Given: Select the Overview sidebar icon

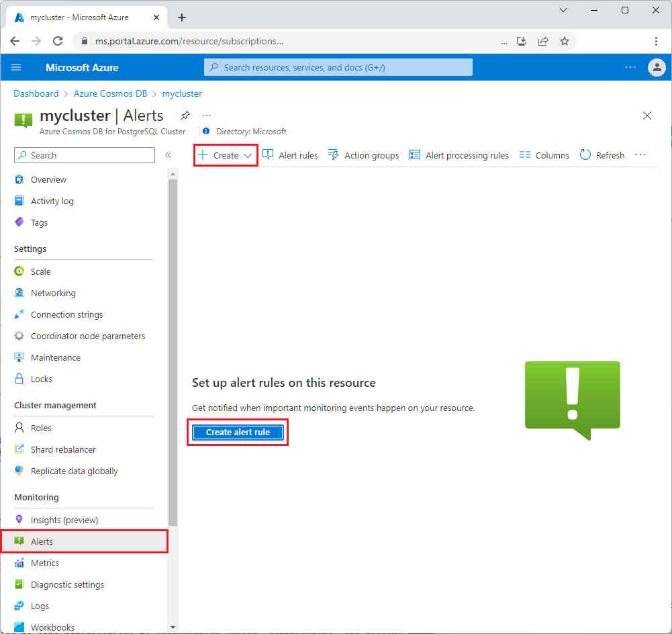Looking at the screenshot, I should point(21,179).
